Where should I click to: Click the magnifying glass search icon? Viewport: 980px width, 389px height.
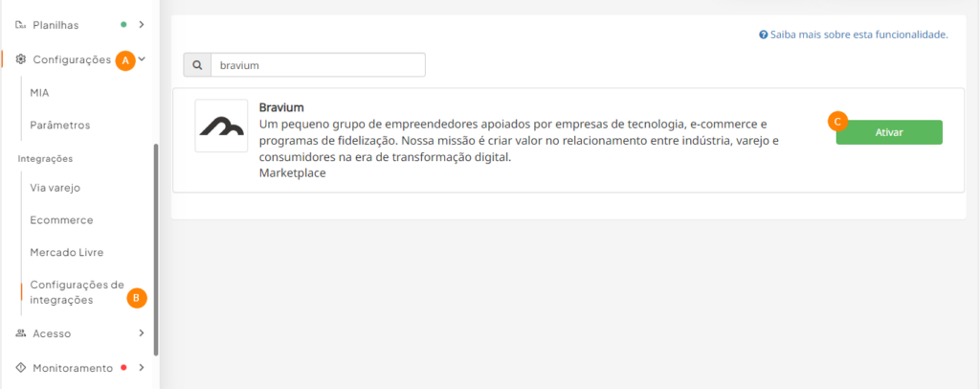[x=197, y=65]
